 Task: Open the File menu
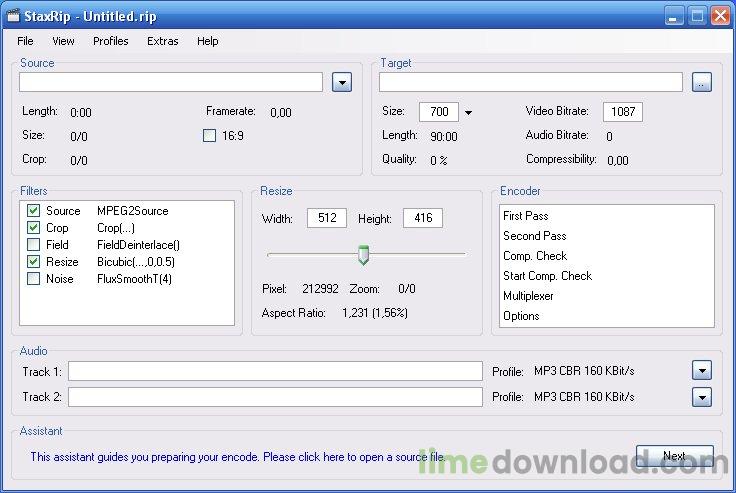(x=25, y=41)
